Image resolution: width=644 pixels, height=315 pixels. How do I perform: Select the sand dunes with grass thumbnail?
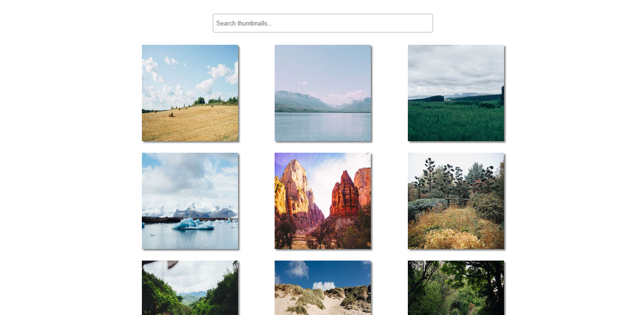(x=323, y=288)
